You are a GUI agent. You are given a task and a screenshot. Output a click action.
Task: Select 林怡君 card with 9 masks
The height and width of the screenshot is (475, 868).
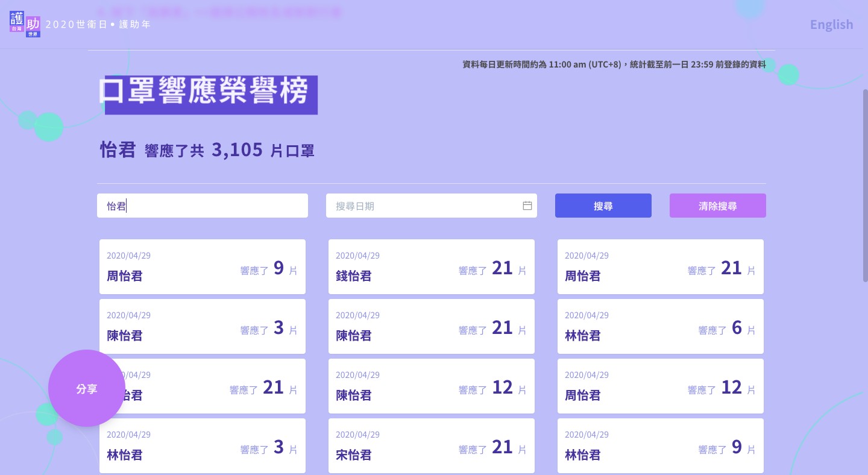(660, 445)
